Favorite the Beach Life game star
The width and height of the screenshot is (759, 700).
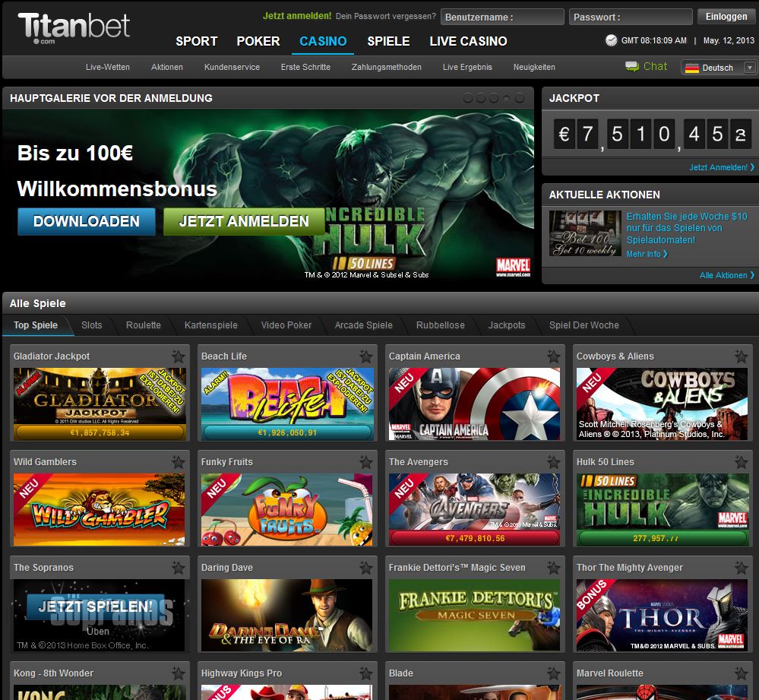coord(366,356)
